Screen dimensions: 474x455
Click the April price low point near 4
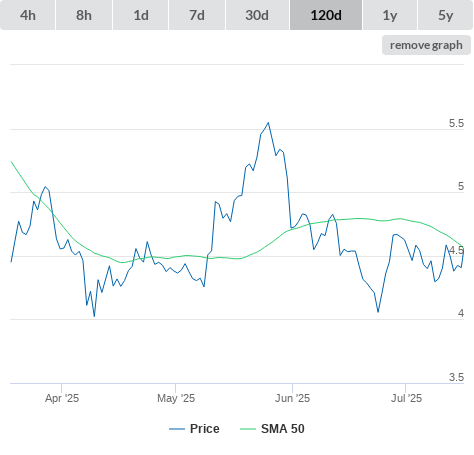(94, 316)
